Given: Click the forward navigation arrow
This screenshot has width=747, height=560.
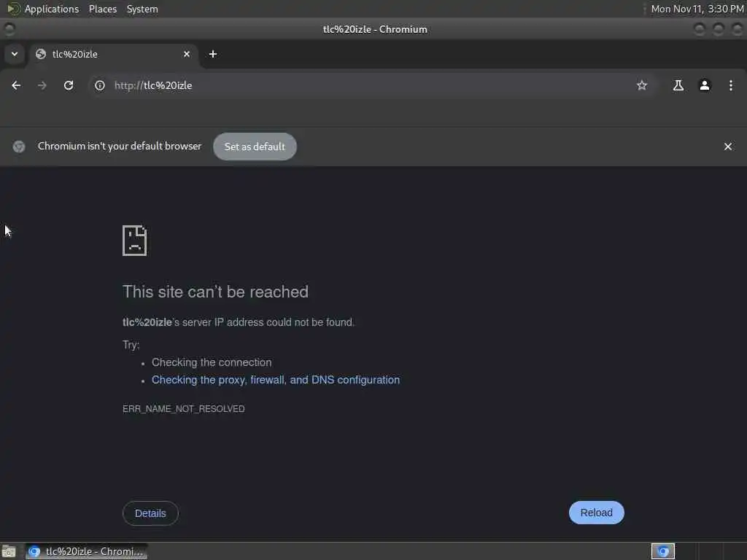Looking at the screenshot, I should click(42, 85).
